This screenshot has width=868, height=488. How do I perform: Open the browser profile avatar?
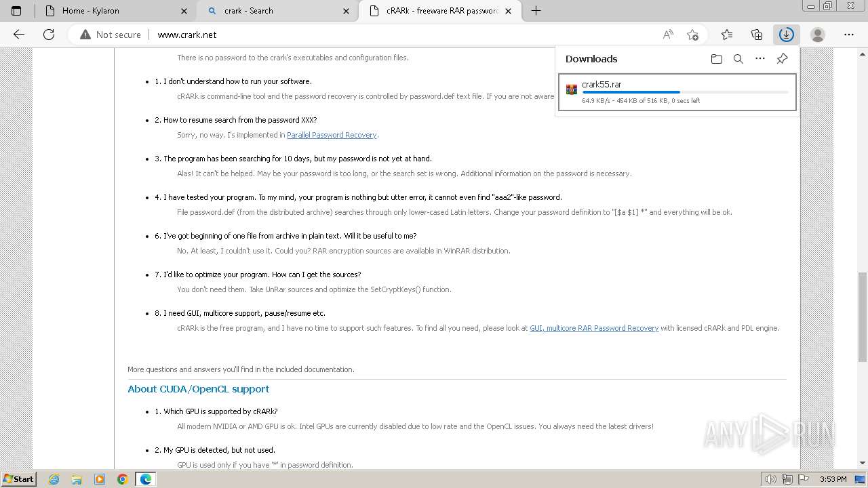818,35
